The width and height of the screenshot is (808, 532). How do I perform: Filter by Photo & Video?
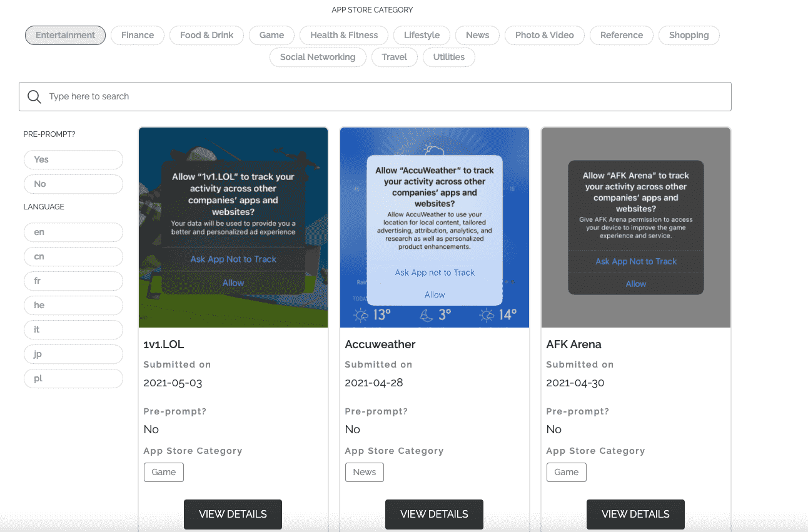tap(545, 35)
